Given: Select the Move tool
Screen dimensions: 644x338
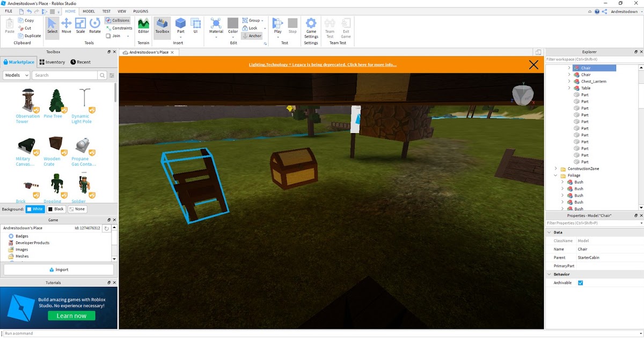Looking at the screenshot, I should point(66,26).
